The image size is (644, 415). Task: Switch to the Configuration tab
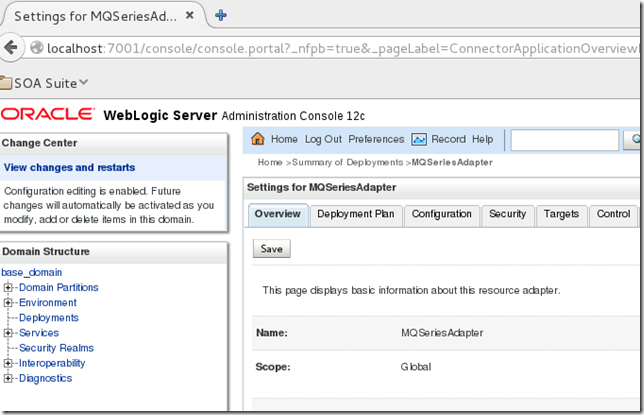point(441,214)
